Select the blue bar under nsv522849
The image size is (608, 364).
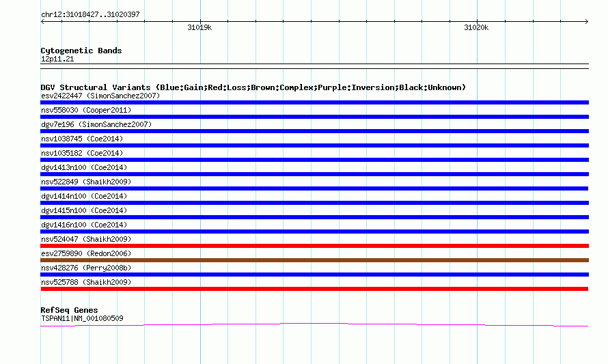[x=314, y=188]
